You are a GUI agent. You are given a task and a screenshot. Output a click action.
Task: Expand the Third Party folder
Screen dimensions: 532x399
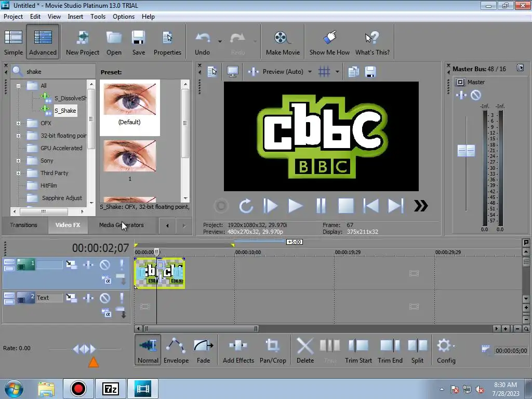18,173
